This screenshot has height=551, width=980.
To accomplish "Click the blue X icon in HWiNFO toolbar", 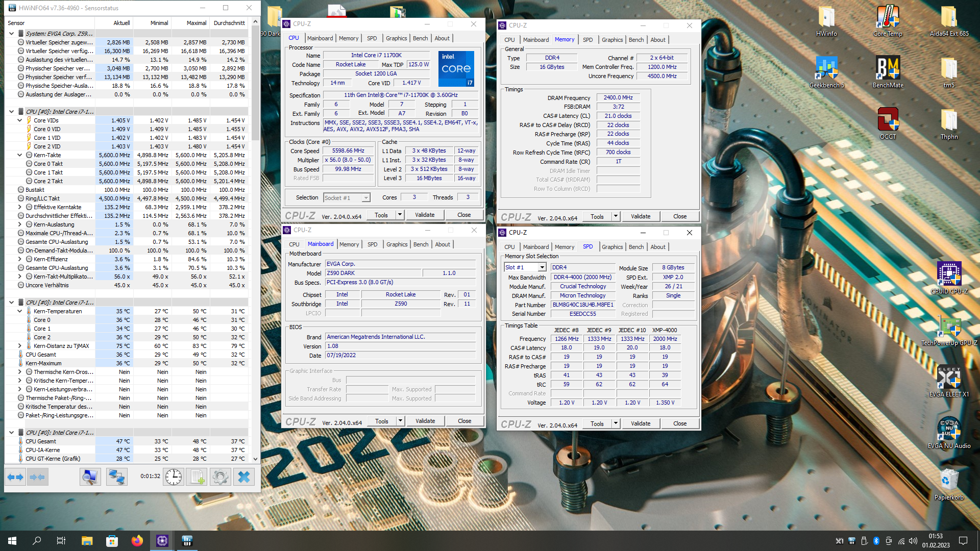I will click(244, 477).
